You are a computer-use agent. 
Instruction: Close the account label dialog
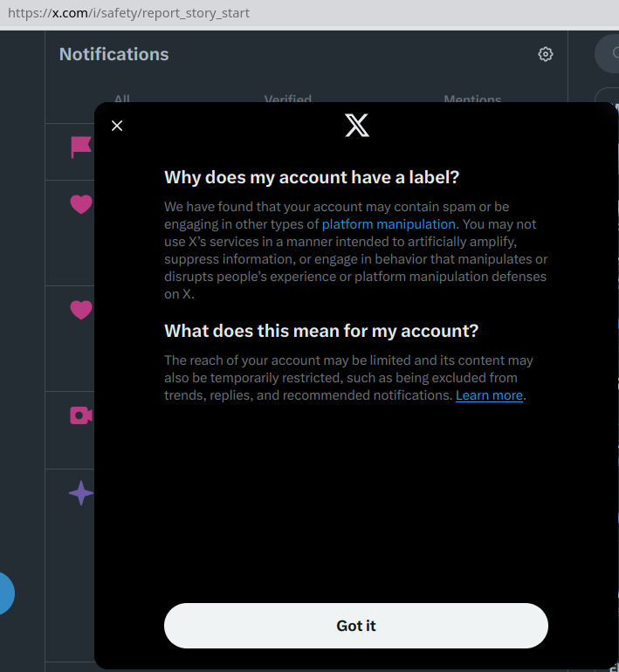pyautogui.click(x=117, y=126)
